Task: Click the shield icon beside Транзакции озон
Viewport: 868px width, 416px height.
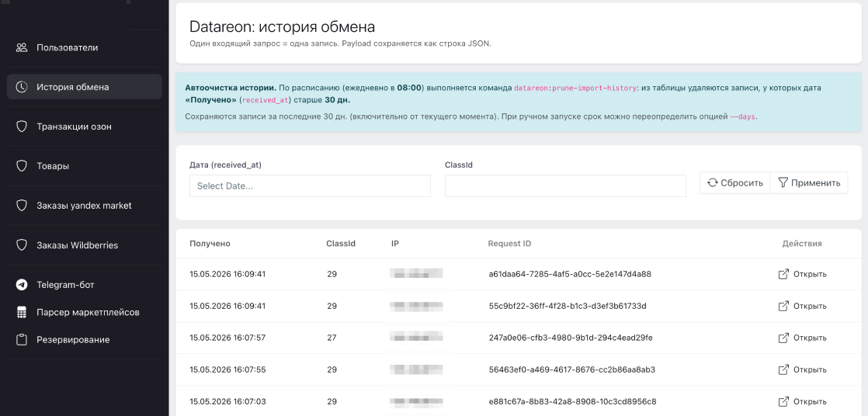Action: 22,127
